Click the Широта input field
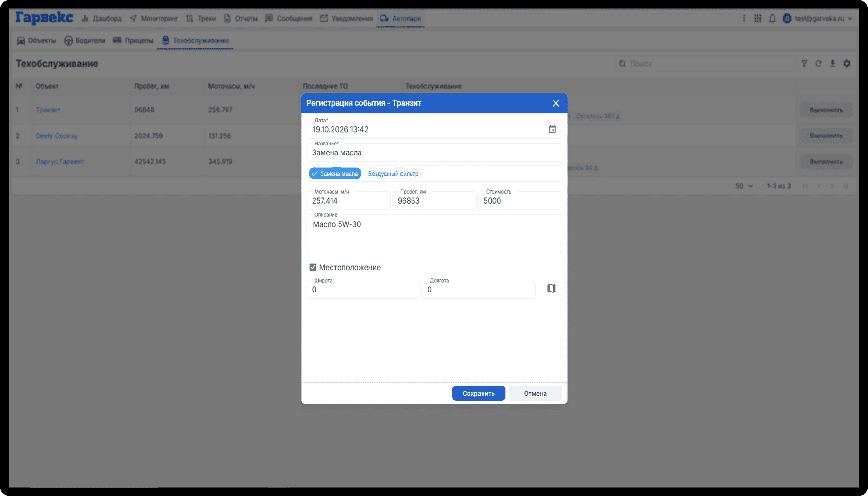Viewport: 868px width, 496px height. [363, 289]
